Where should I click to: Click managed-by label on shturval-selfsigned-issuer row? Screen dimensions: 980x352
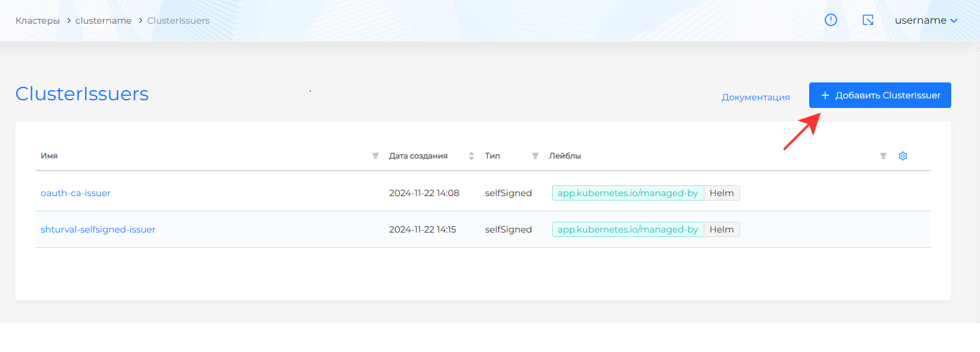click(x=628, y=229)
